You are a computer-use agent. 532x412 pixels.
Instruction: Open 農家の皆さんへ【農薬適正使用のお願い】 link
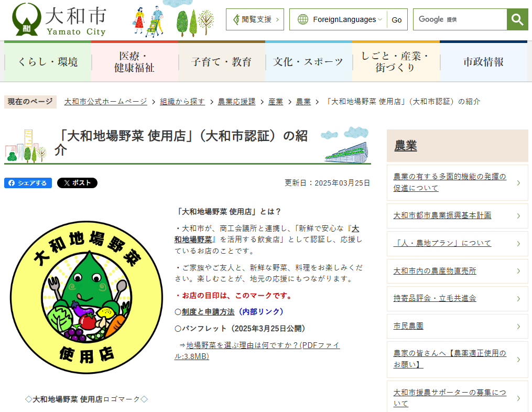pyautogui.click(x=450, y=359)
